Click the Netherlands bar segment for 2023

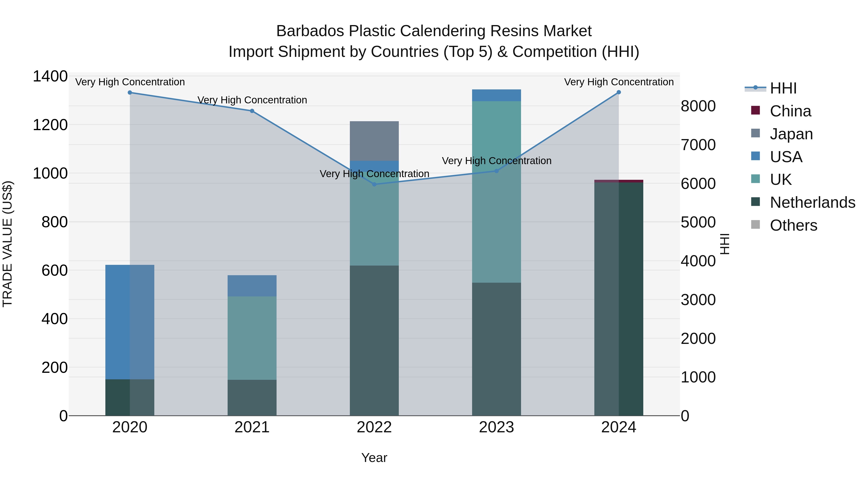coord(496,349)
